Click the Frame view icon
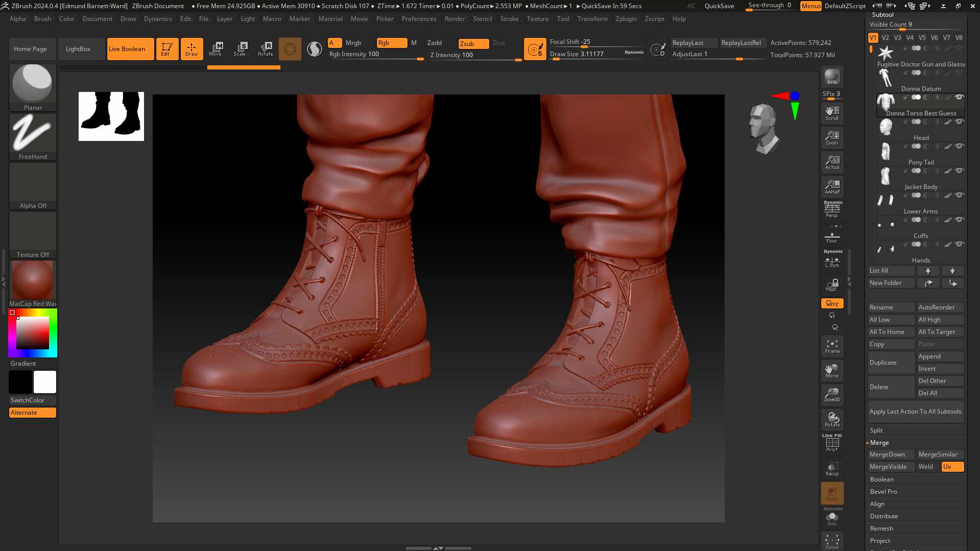Screen dimensions: 980x551 (x=832, y=346)
